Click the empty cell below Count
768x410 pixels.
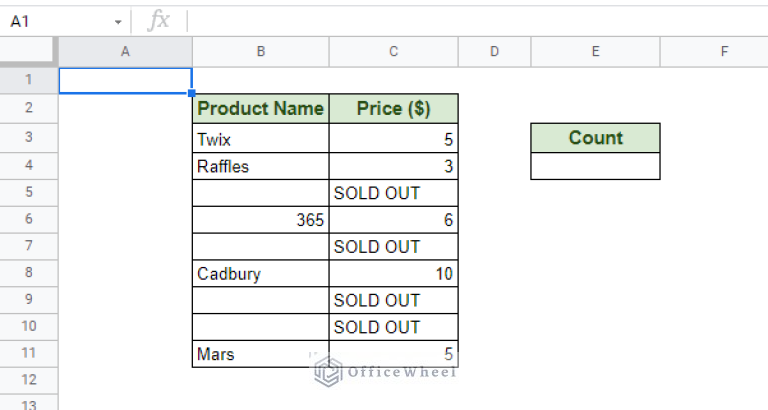pyautogui.click(x=596, y=166)
